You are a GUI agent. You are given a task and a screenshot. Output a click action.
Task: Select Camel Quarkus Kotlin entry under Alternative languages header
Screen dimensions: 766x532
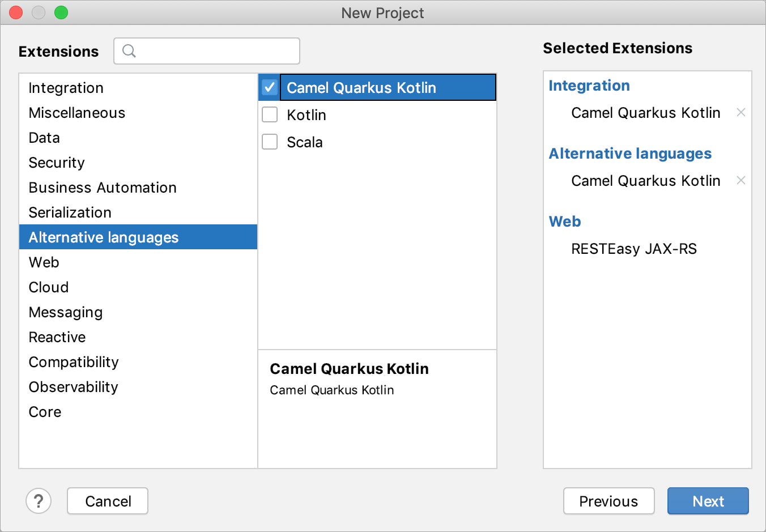pos(646,181)
